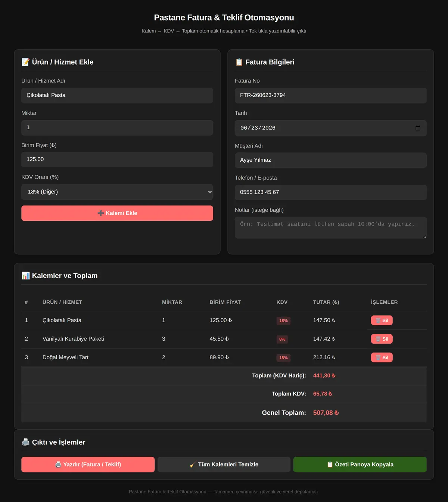
Task: Select the 147.50 ₺ amount cell
Action: tap(324, 320)
